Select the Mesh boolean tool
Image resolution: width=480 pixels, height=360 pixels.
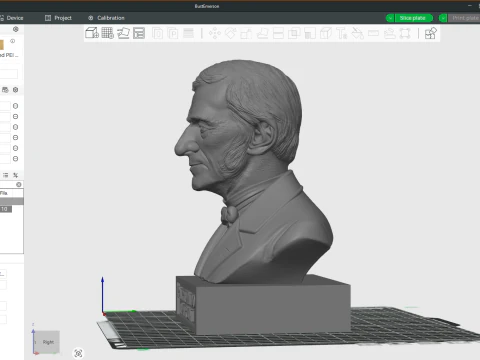click(294, 33)
